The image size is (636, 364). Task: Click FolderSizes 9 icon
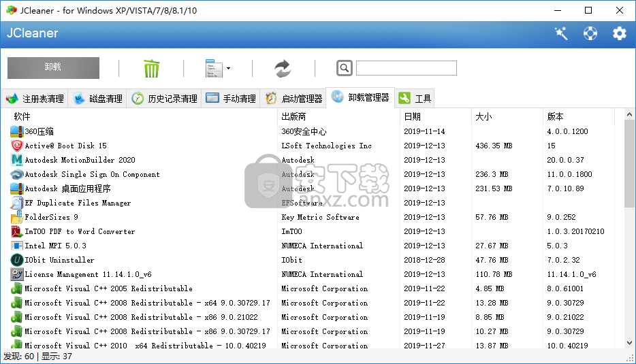click(x=16, y=217)
